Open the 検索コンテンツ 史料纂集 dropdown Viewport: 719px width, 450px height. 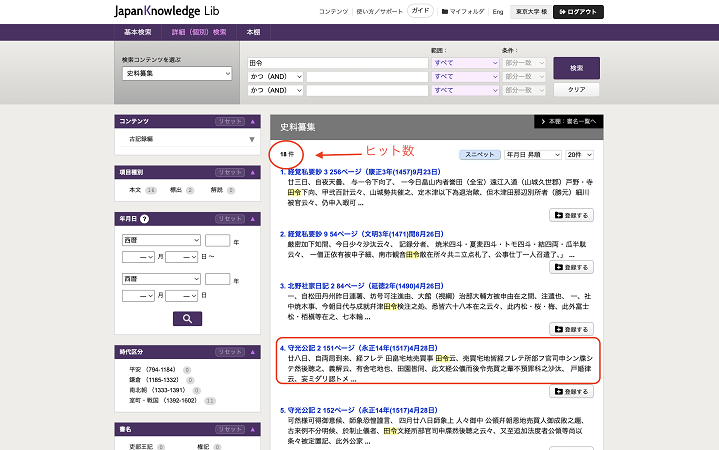click(178, 74)
